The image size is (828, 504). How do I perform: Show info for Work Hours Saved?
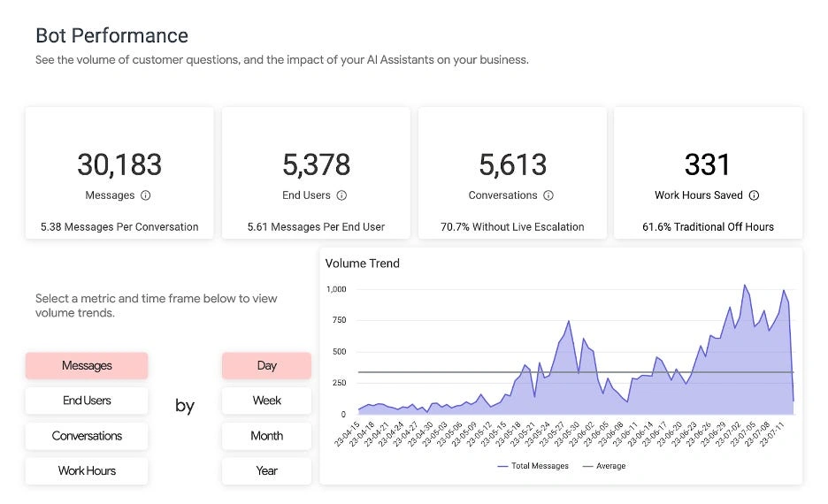754,195
